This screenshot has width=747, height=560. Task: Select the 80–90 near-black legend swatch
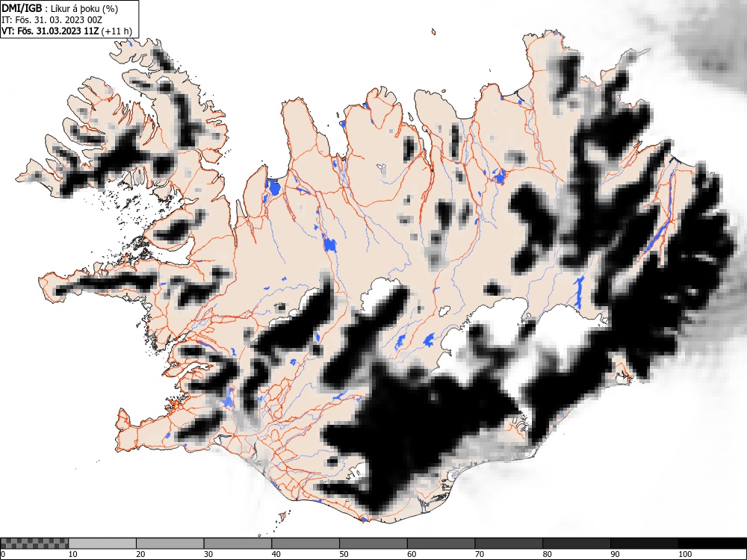(x=576, y=544)
